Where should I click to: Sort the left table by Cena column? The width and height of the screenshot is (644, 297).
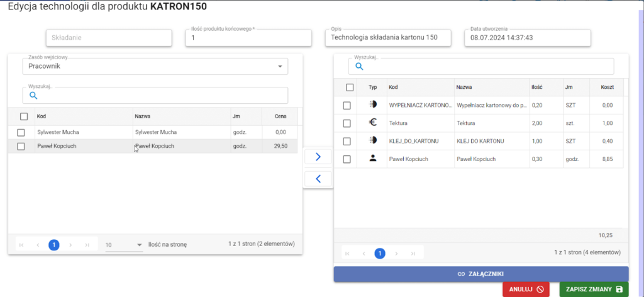coord(280,116)
